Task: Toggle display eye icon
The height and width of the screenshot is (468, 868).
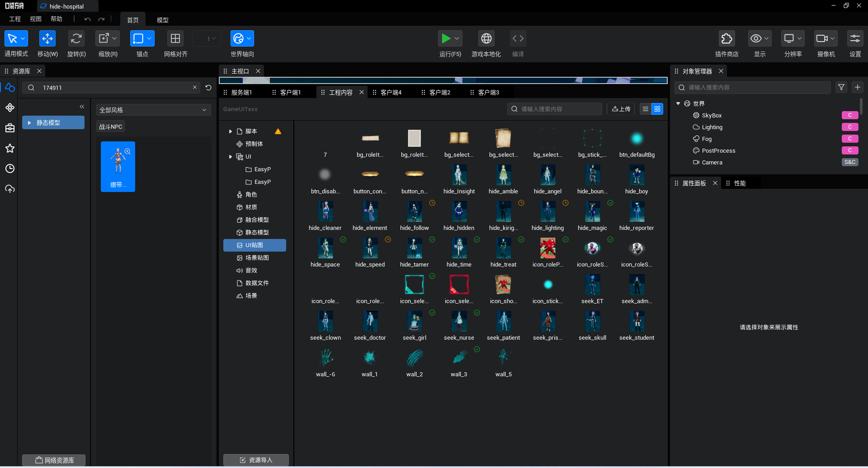Action: tap(756, 38)
